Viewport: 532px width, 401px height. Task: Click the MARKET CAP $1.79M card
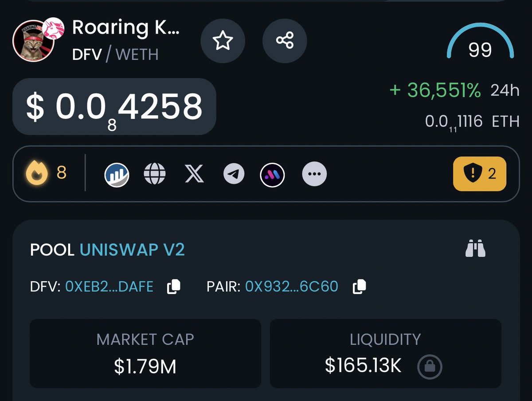145,354
